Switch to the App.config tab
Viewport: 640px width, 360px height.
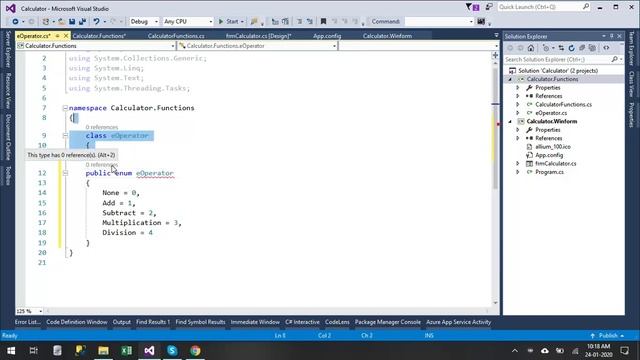327,36
